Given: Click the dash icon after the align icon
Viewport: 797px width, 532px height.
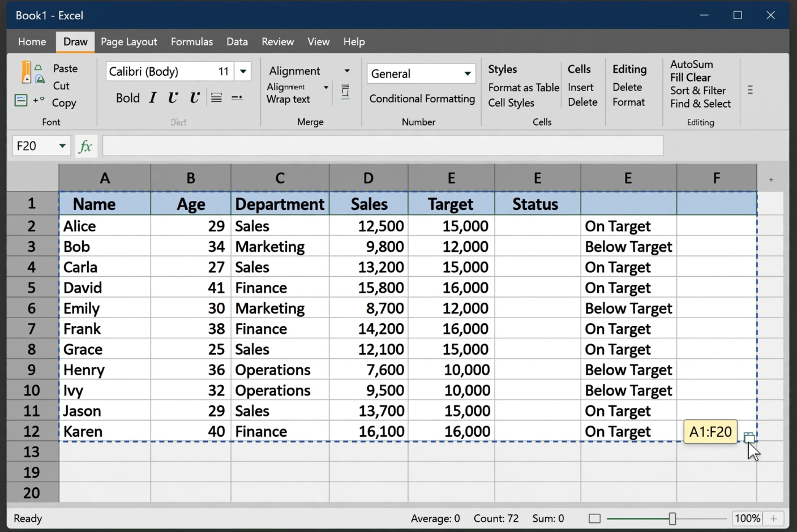Looking at the screenshot, I should 237,98.
